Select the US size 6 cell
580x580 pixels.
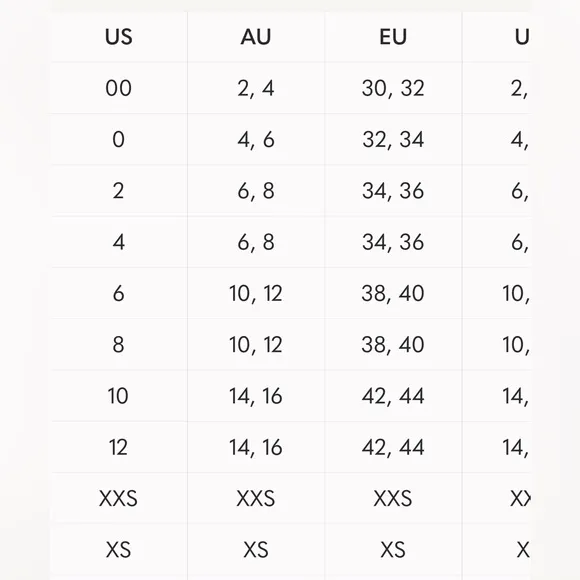tap(118, 294)
